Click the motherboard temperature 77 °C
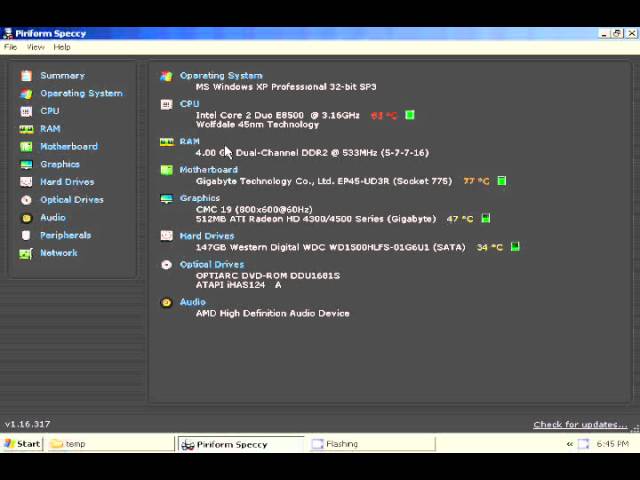Viewport: 640px width, 480px height. point(476,181)
